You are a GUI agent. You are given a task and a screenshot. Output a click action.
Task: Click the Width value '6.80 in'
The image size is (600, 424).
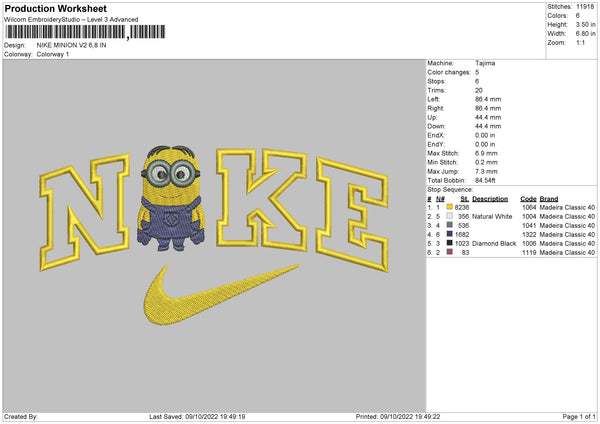(585, 34)
